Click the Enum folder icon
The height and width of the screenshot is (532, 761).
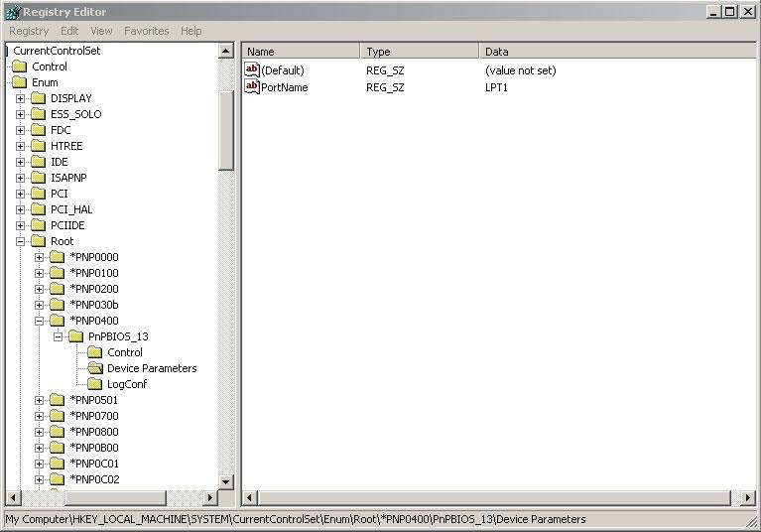20,82
